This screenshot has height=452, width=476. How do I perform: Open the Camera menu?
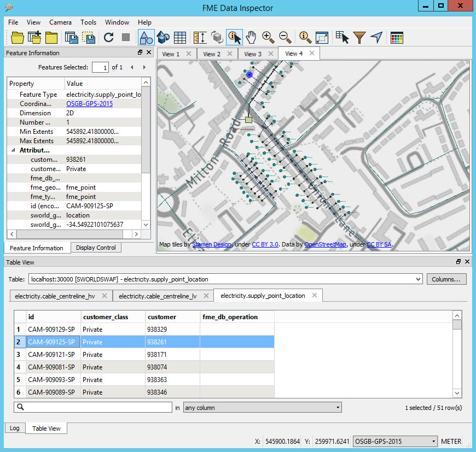[x=60, y=22]
